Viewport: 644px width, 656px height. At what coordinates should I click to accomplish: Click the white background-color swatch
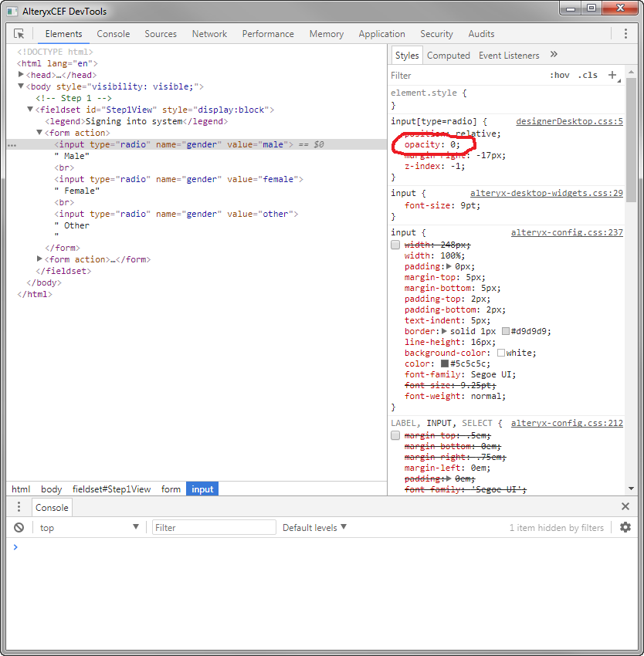(500, 353)
